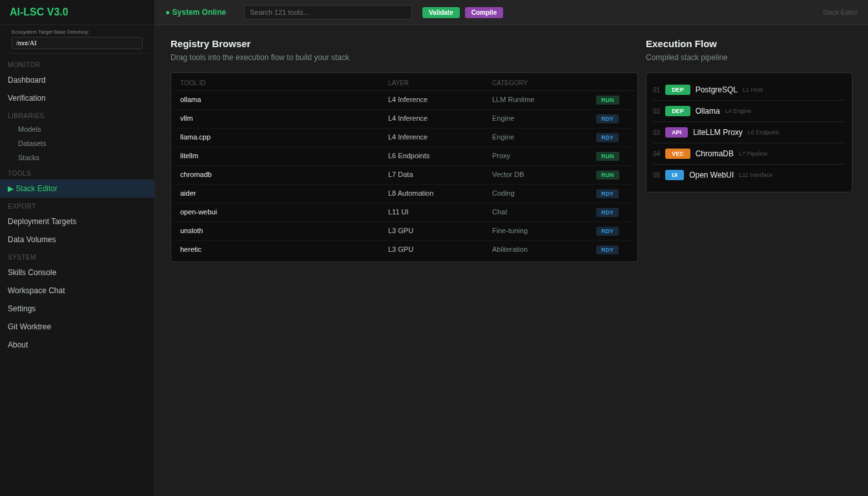Click Fine-tuning category cell
The image size is (868, 496).
[x=510, y=231]
